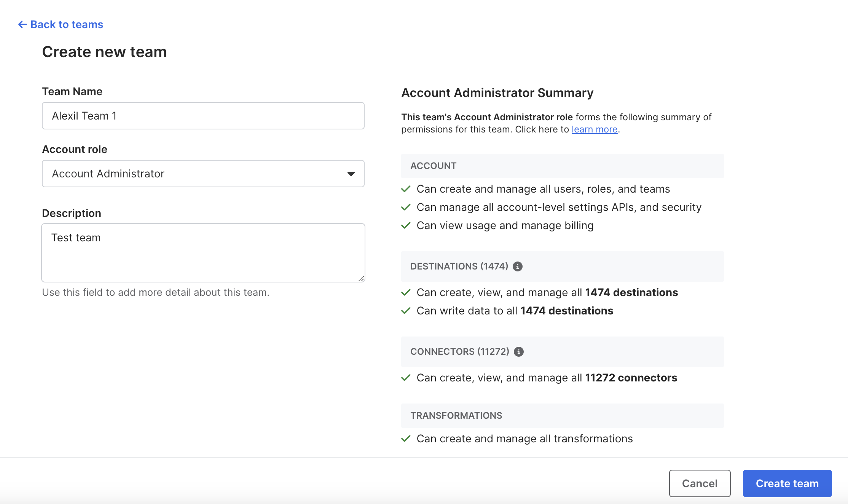848x504 pixels.
Task: Click the Account role dropdown caret arrow
Action: pyautogui.click(x=351, y=174)
